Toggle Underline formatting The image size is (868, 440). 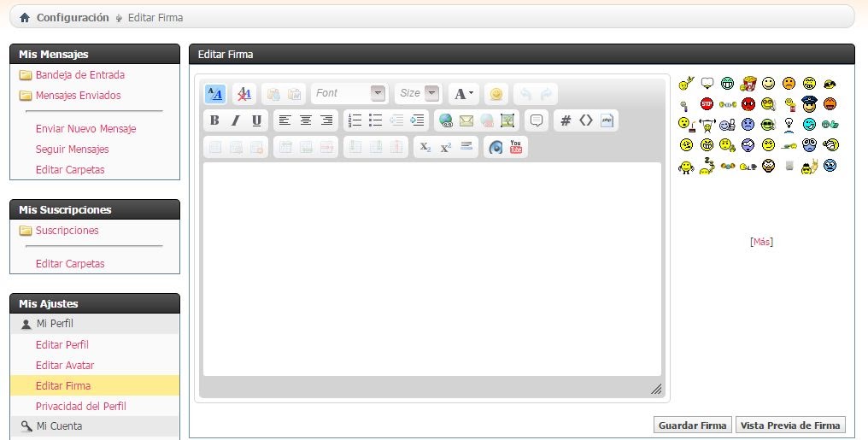[x=257, y=120]
